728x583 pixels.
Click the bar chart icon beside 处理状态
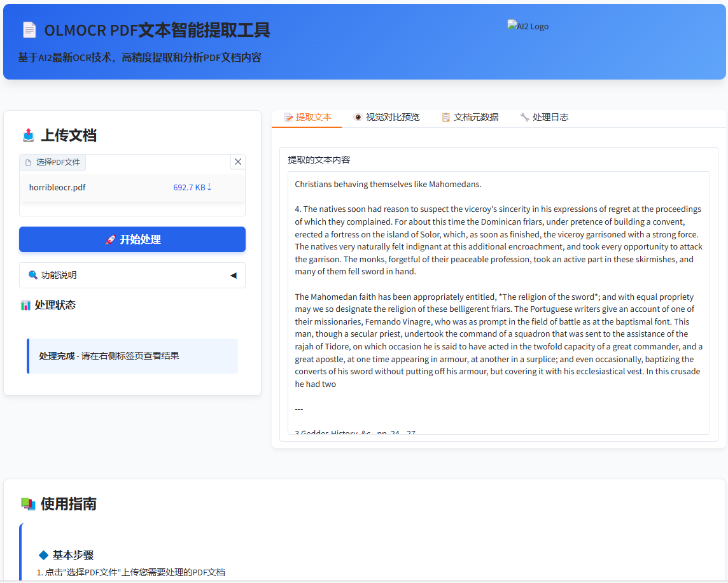click(25, 306)
